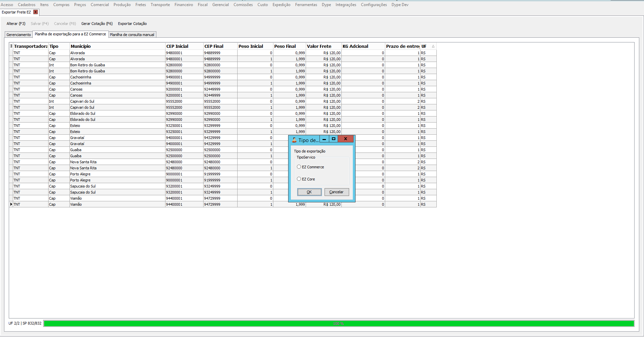Open the Fiscal menu
The width and height of the screenshot is (644, 337).
pyautogui.click(x=203, y=5)
